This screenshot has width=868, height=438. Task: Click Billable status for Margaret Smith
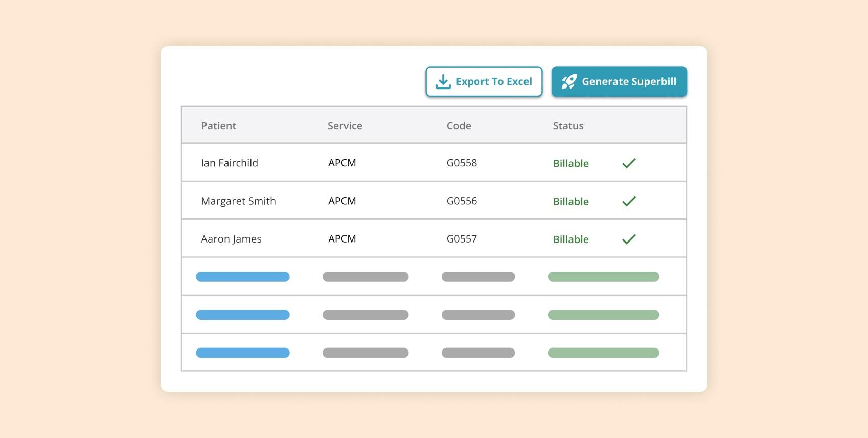click(x=571, y=201)
